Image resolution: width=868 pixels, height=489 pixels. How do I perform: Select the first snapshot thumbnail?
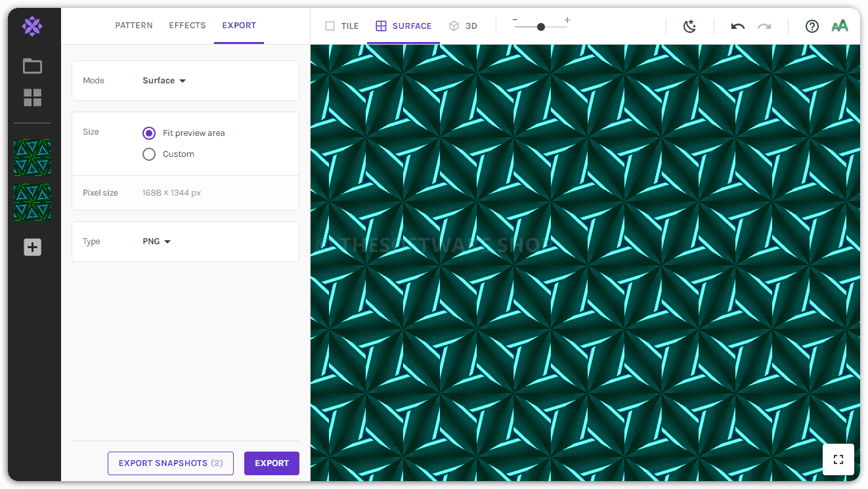(x=32, y=158)
